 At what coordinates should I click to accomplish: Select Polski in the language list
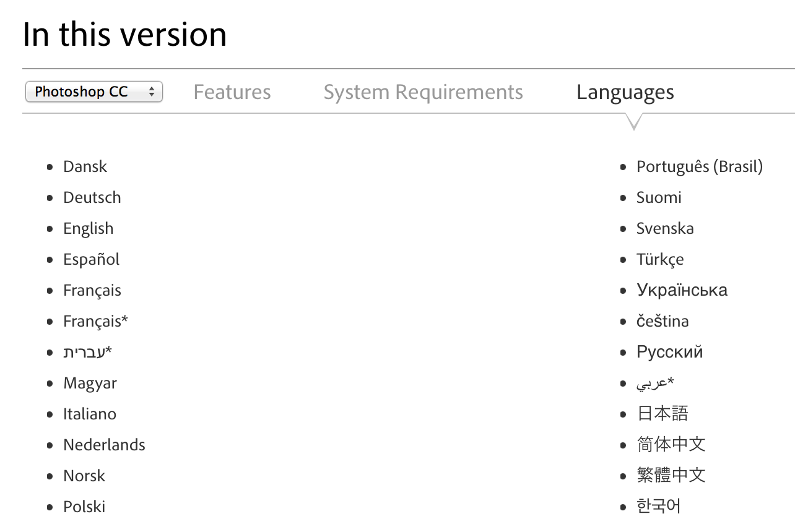click(x=84, y=507)
